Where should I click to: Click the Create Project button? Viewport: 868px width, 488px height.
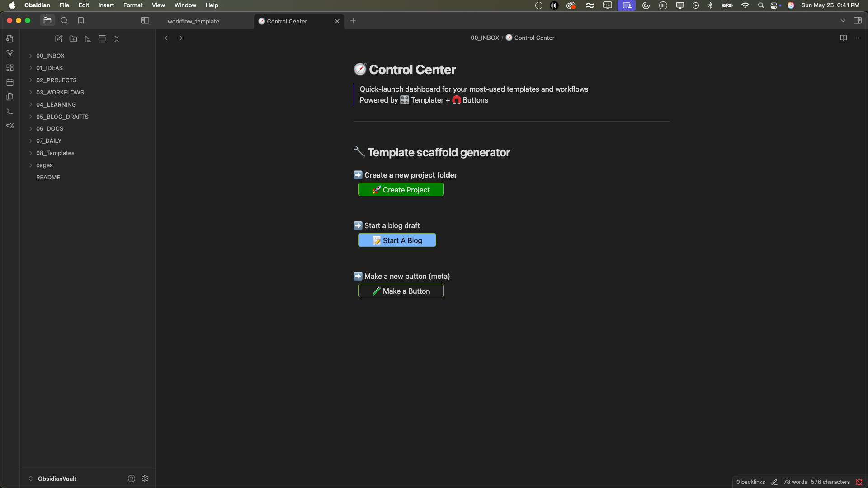click(x=401, y=190)
